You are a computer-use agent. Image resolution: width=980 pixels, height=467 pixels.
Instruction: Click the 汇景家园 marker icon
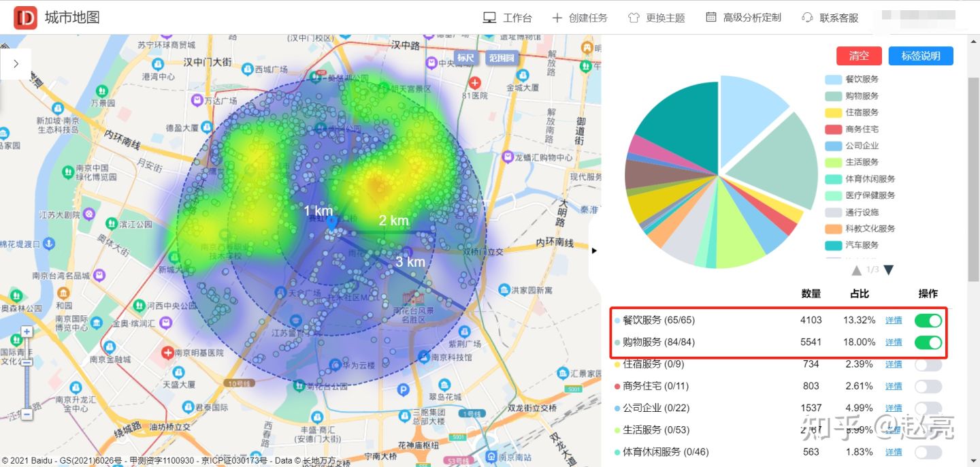coord(563,373)
